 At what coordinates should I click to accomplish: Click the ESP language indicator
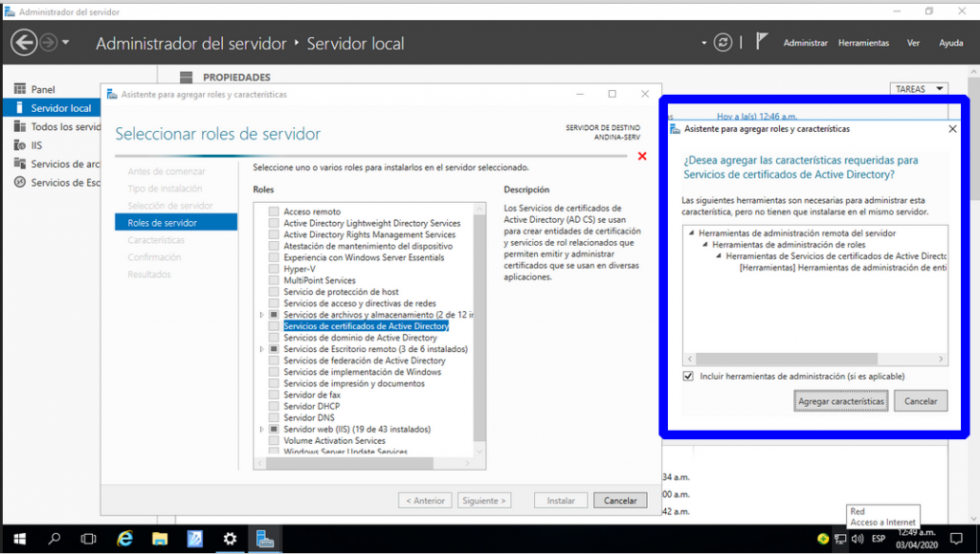[x=879, y=539]
